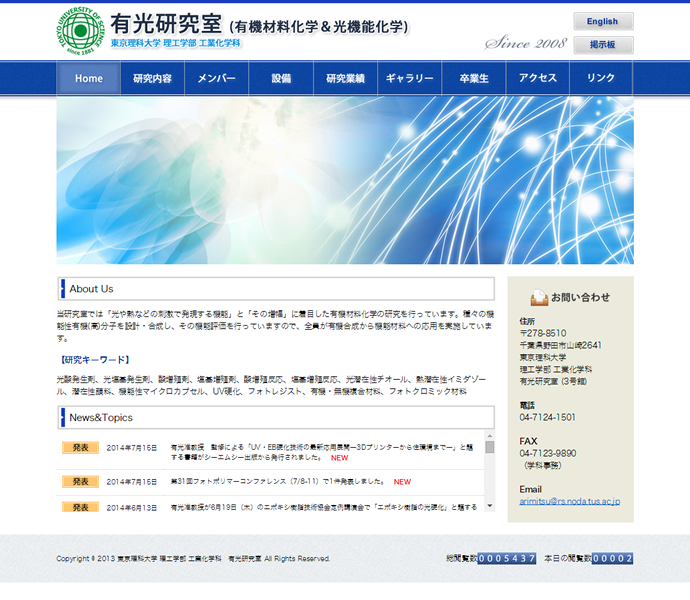The width and height of the screenshot is (690, 600).
Task: Click the phone number 04-7124-1501
Action: coord(547,417)
